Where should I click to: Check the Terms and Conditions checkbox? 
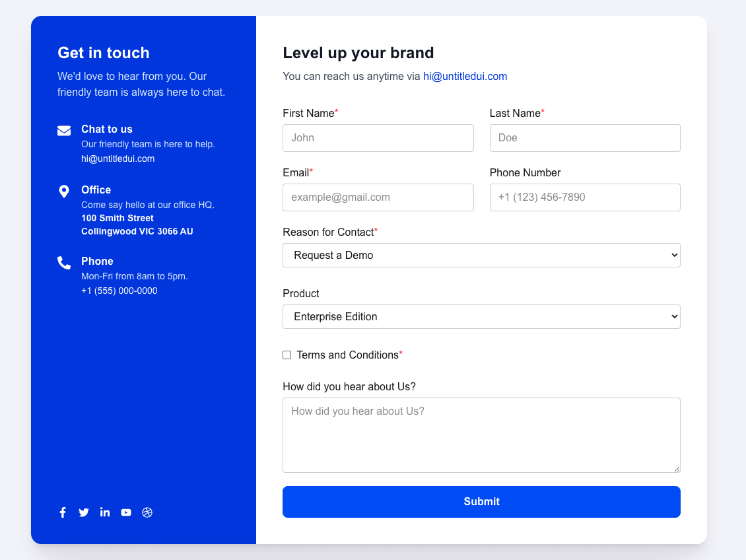287,355
